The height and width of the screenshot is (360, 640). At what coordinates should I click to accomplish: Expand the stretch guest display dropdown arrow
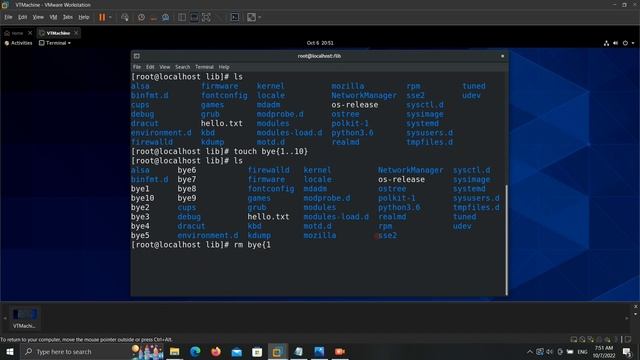pos(260,17)
